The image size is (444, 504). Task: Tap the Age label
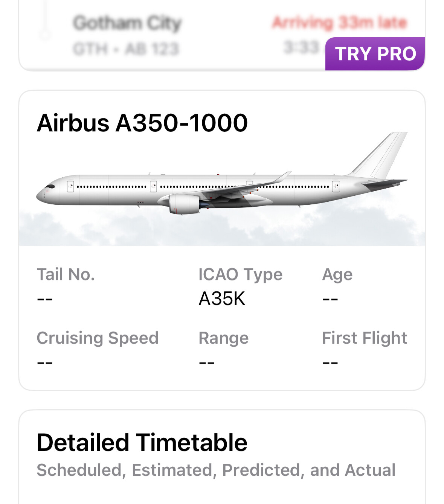pyautogui.click(x=337, y=274)
